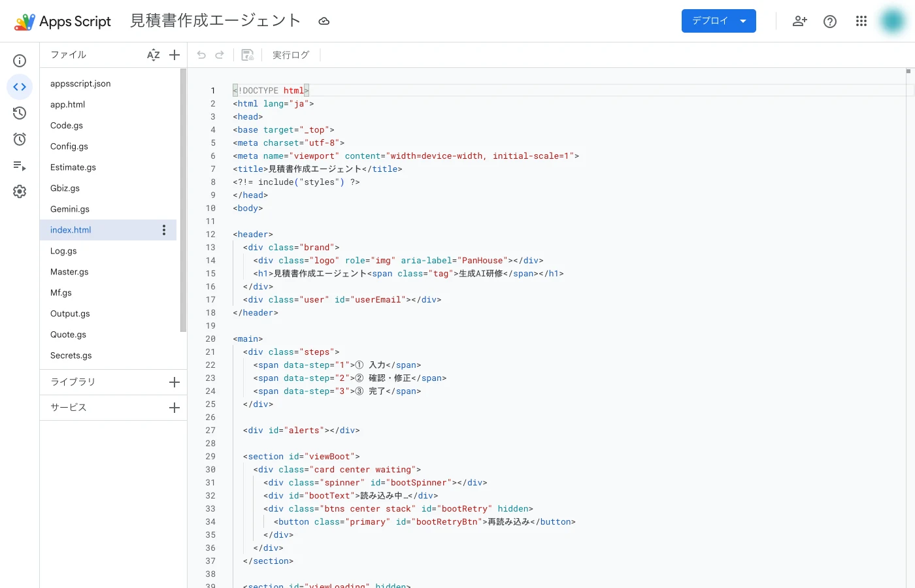
Task: Rename project title 見積書作成エージェント
Action: pyautogui.click(x=215, y=21)
